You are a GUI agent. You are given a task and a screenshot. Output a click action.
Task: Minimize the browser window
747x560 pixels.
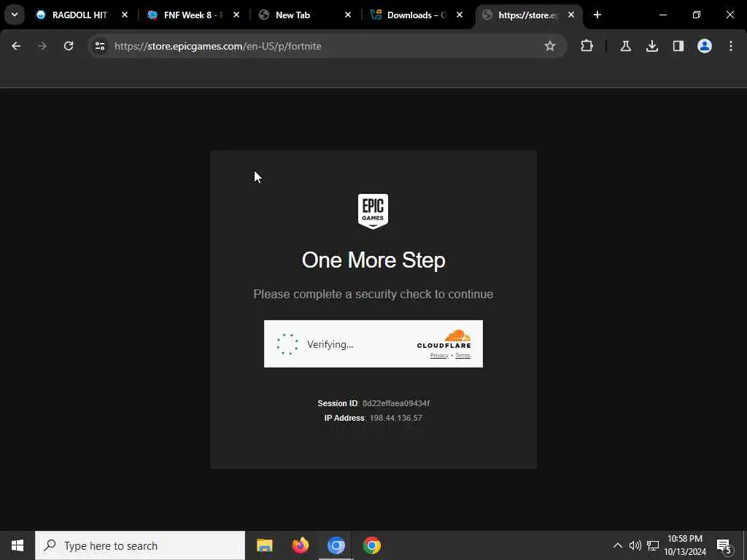click(663, 15)
